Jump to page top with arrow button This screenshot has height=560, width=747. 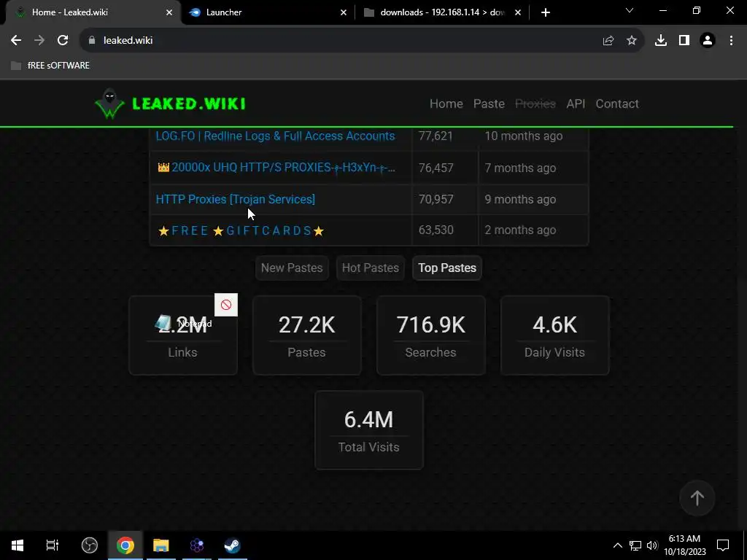click(697, 498)
